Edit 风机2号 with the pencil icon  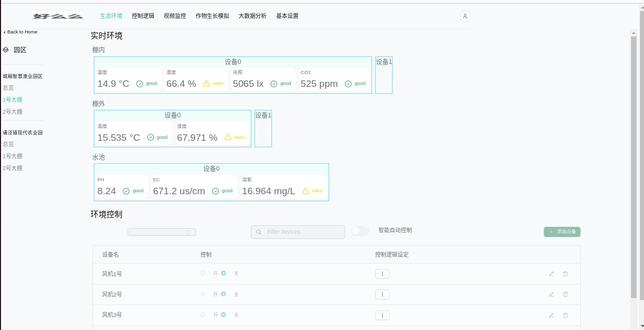click(x=551, y=294)
